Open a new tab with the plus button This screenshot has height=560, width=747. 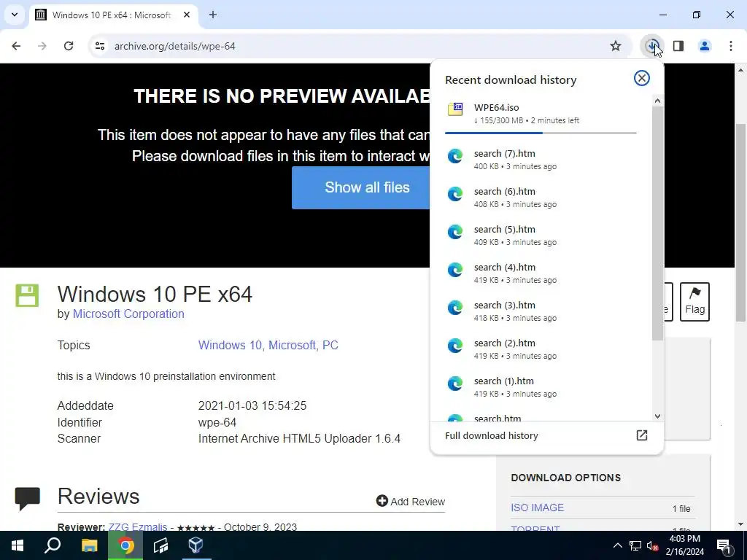click(213, 15)
